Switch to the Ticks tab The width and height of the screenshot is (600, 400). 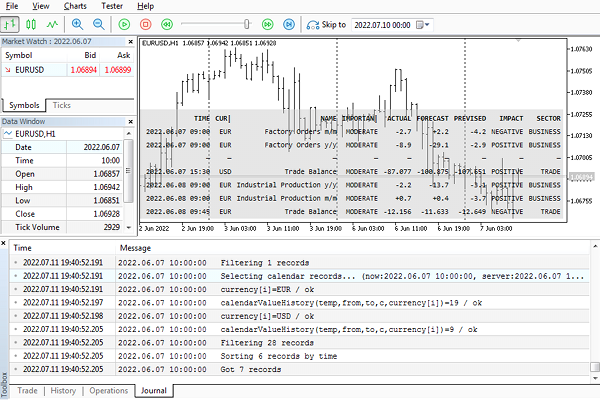(x=62, y=105)
